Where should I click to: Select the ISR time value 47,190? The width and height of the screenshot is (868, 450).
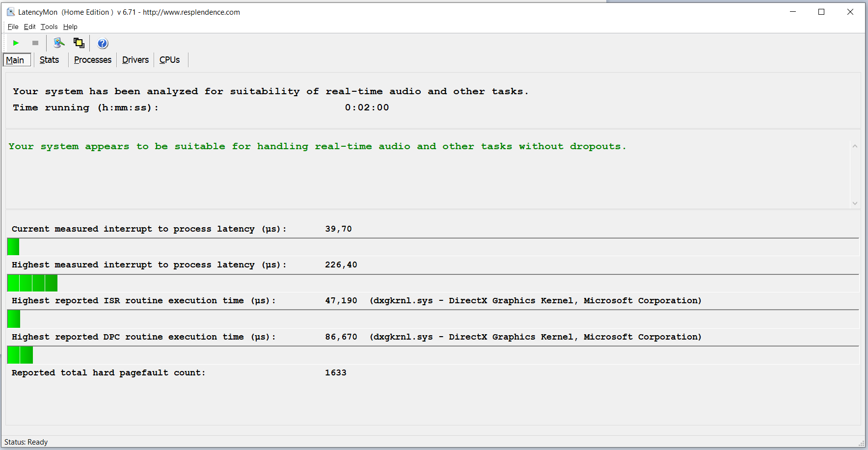click(341, 301)
